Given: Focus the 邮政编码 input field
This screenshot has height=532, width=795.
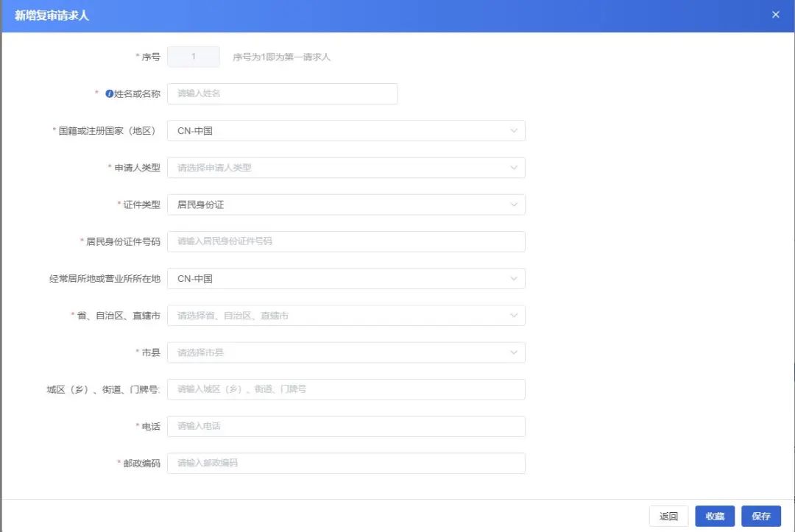Looking at the screenshot, I should [346, 464].
